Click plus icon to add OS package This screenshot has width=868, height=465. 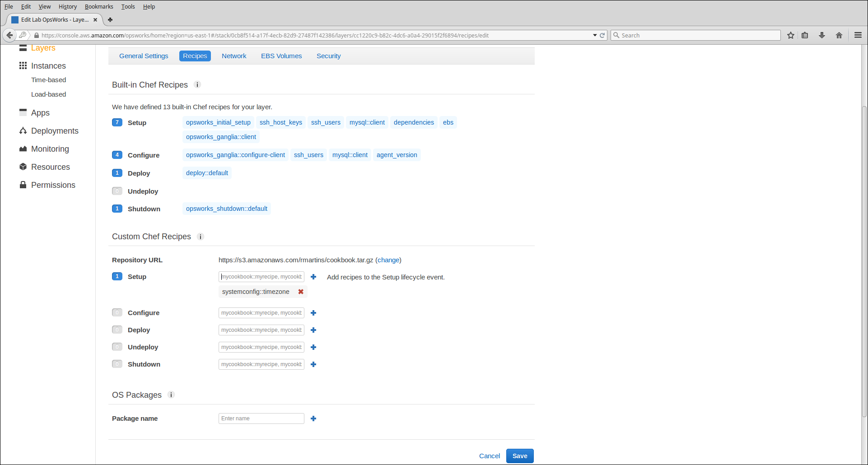point(313,418)
